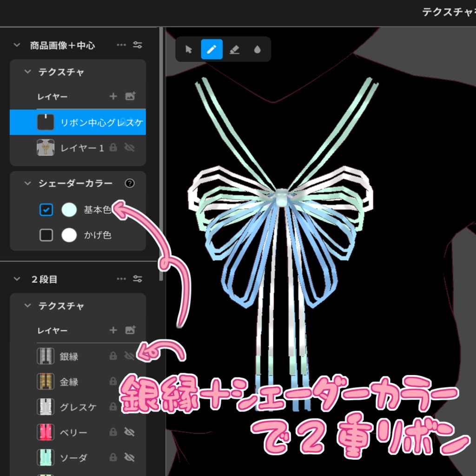Select the レイヤー1 layer row
Viewport: 476px width, 476px height.
78,147
